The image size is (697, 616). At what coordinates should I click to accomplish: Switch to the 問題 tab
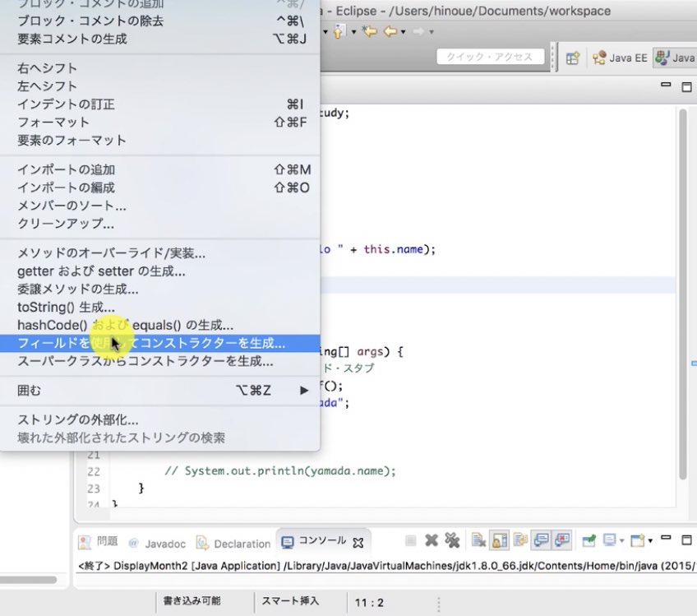(x=99, y=542)
